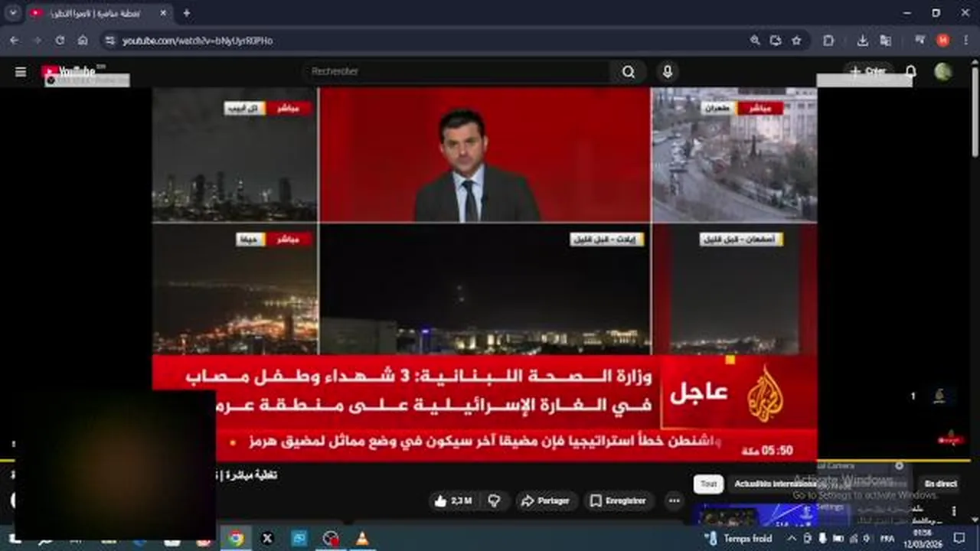
Task: Dislike the video
Action: pyautogui.click(x=495, y=500)
